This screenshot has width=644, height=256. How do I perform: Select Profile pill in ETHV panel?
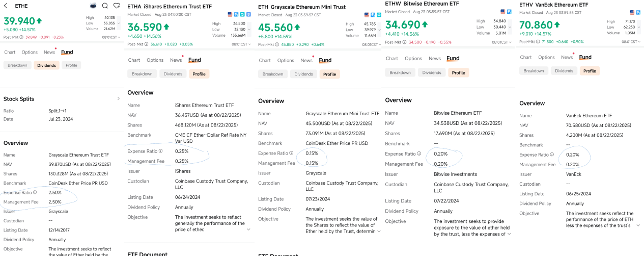pyautogui.click(x=590, y=71)
